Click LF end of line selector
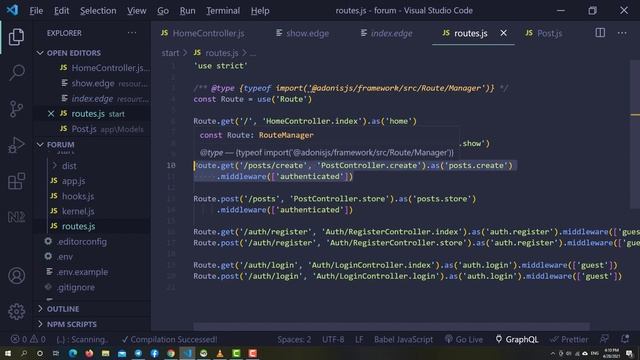 point(359,339)
